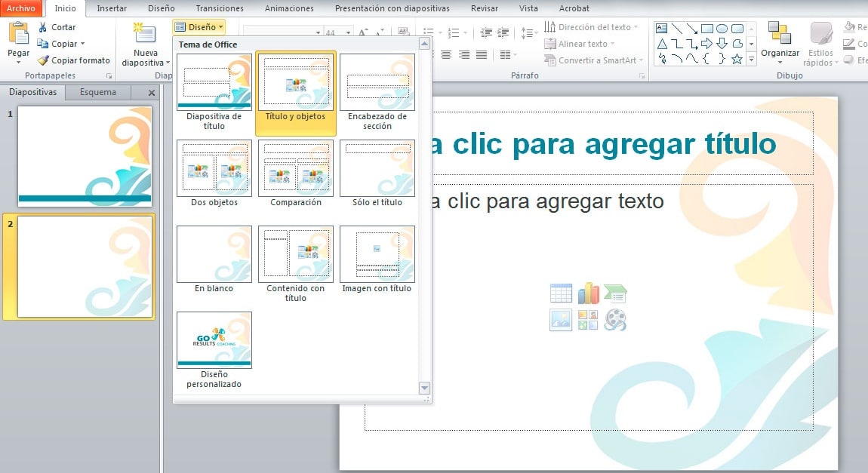The image size is (868, 473).
Task: Increase list indent level
Action: pyautogui.click(x=503, y=32)
